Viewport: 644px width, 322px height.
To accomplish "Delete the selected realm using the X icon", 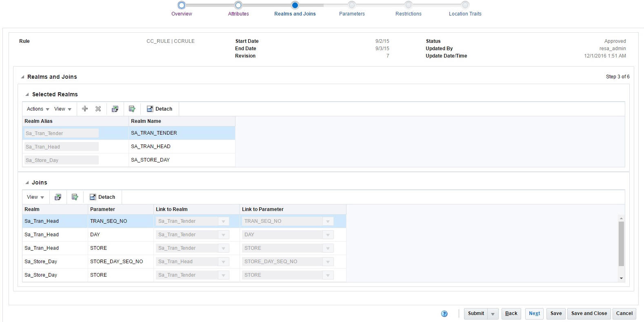I will coord(98,109).
